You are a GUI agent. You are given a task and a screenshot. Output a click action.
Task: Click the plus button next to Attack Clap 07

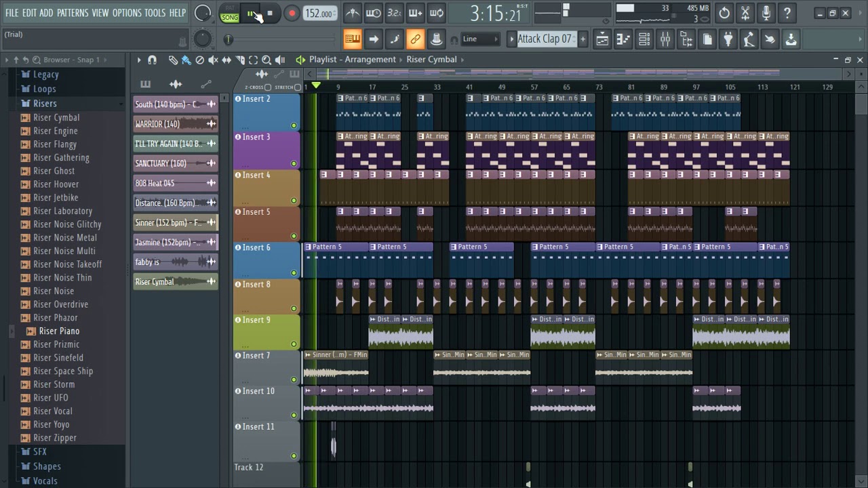[583, 39]
